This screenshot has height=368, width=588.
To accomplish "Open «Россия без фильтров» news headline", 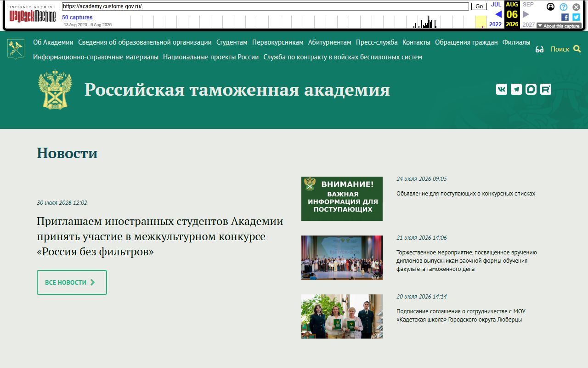I will coord(160,236).
